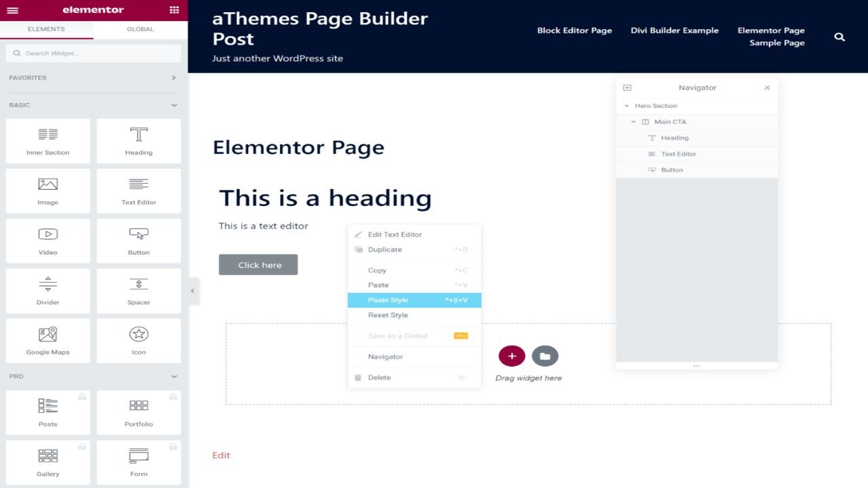Focus the Search Widget field

[x=94, y=53]
